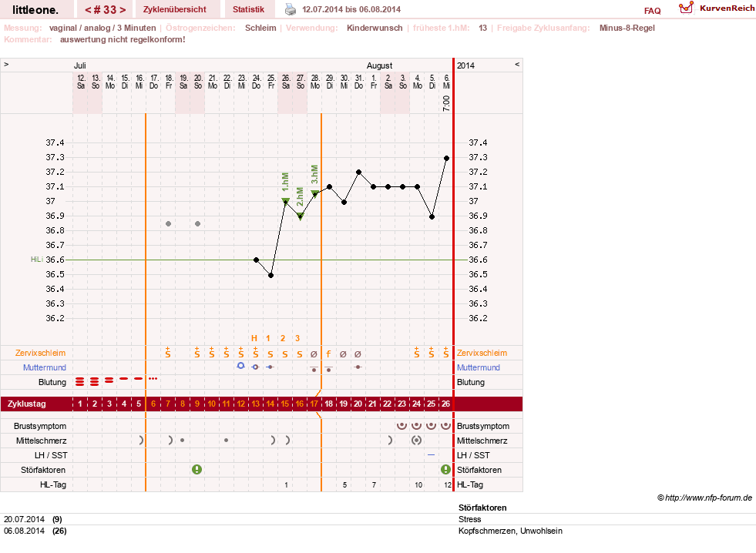Open the Zyklenübersicht tab

point(174,9)
